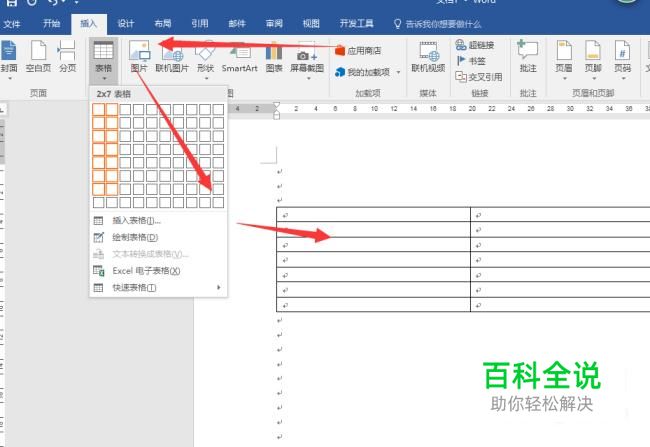This screenshot has width=650, height=447.
Task: Insert a 空白页 blank page
Action: click(38, 56)
